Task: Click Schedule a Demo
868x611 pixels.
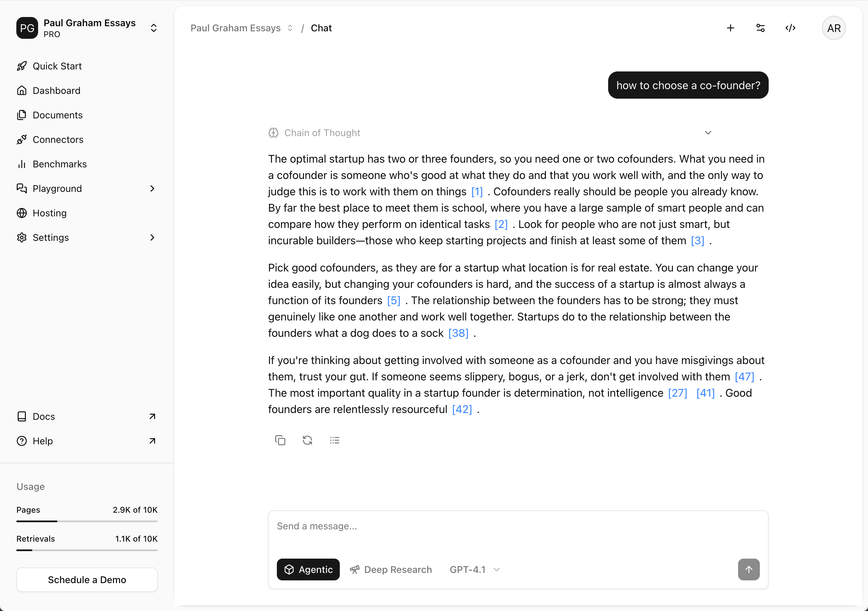Action: pos(87,580)
